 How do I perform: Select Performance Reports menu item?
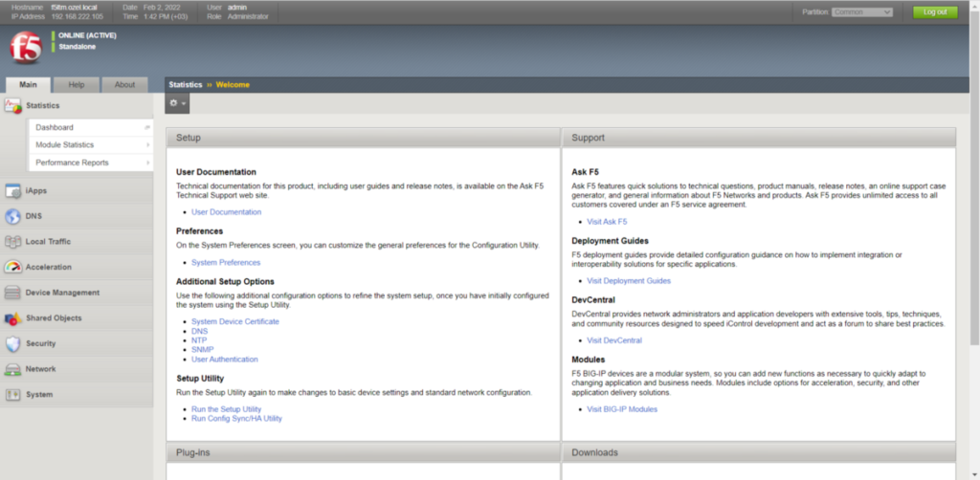pyautogui.click(x=91, y=163)
